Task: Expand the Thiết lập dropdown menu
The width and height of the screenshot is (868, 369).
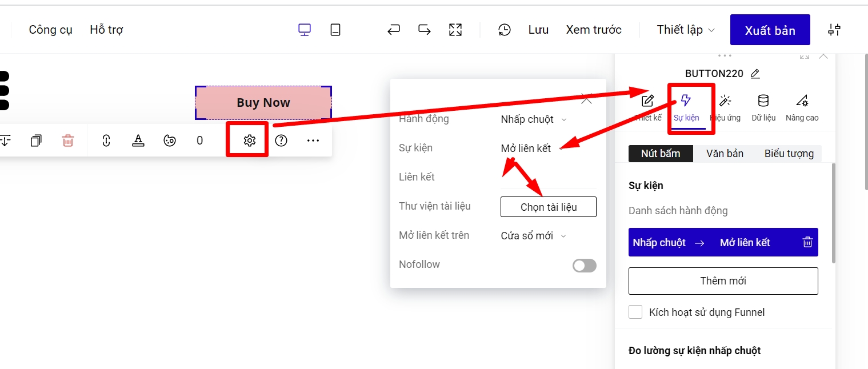Action: click(x=685, y=30)
